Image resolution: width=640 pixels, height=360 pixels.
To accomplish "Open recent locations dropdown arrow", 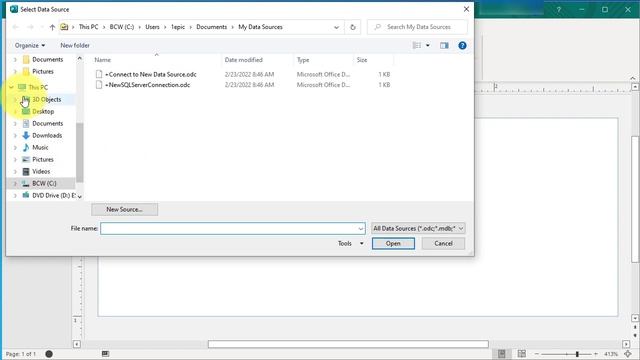I will pos(42,27).
